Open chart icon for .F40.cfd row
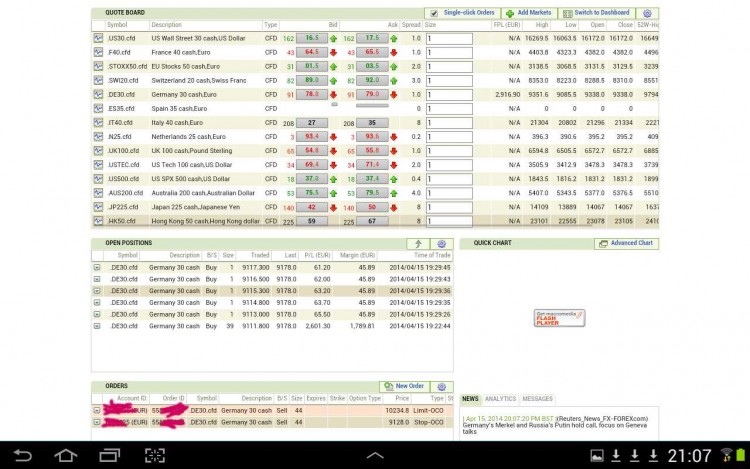The width and height of the screenshot is (750, 469). click(98, 52)
